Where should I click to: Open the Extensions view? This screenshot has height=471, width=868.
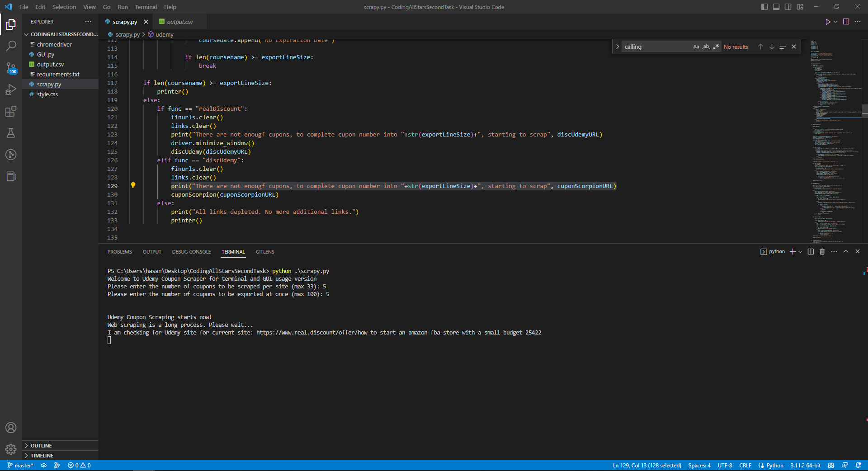tap(11, 111)
